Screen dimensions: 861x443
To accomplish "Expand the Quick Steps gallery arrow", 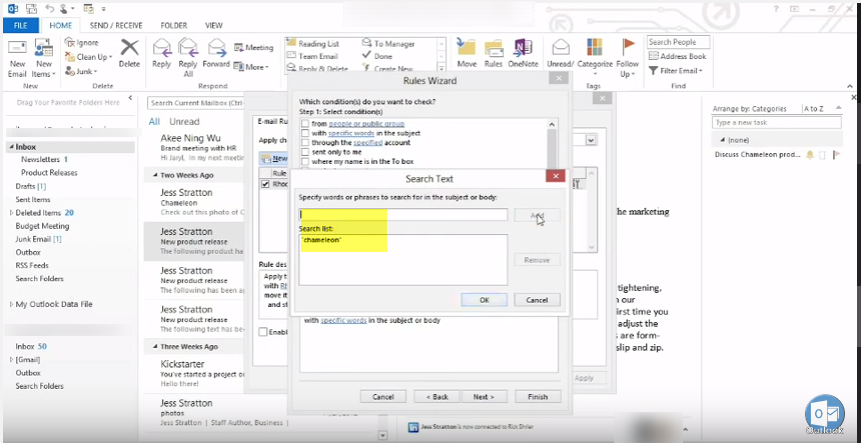I will [441, 68].
